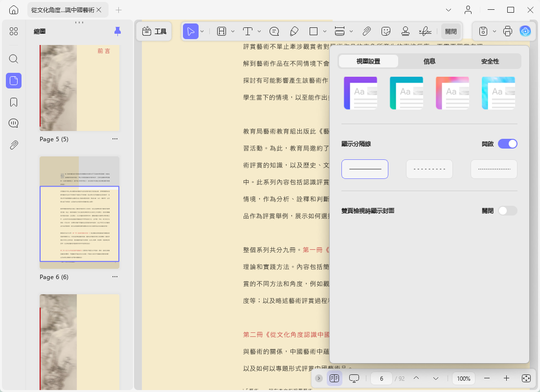This screenshot has height=392, width=540.
Task: Open the bookmarks panel icon
Action: coord(13,102)
